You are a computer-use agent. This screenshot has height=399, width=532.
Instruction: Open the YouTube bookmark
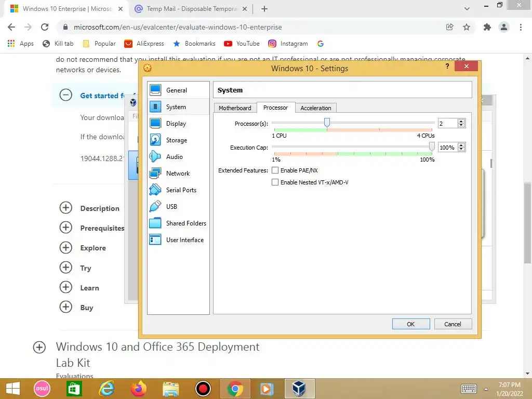pos(242,44)
